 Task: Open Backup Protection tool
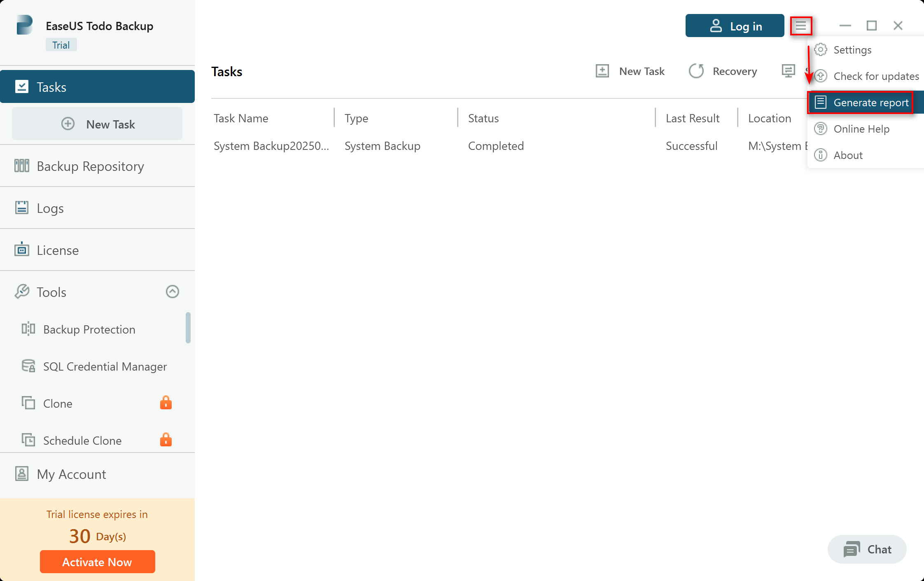93,329
